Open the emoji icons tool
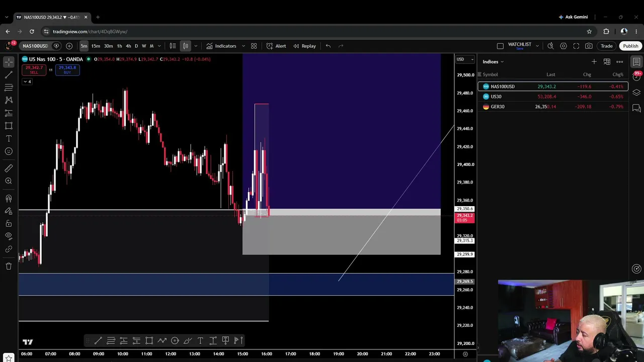Screen dimensions: 644x362 9,151
